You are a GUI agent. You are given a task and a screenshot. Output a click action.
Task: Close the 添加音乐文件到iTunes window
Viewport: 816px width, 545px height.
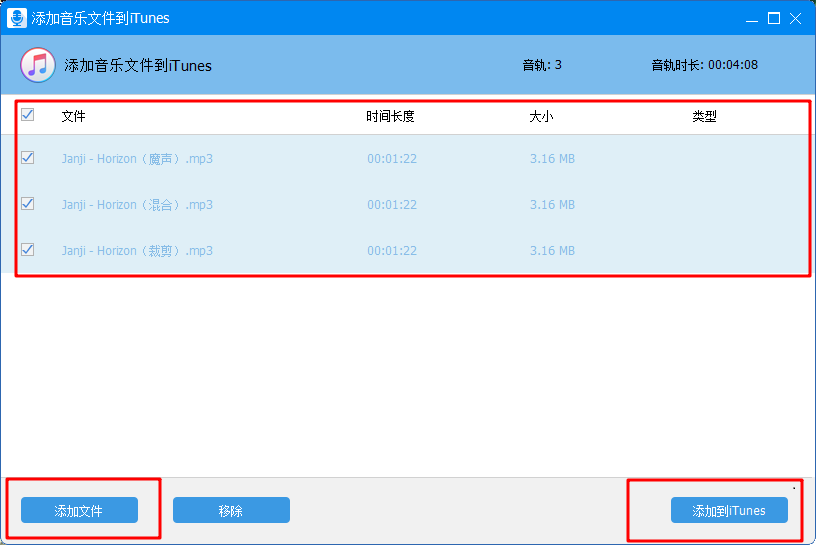tap(795, 19)
